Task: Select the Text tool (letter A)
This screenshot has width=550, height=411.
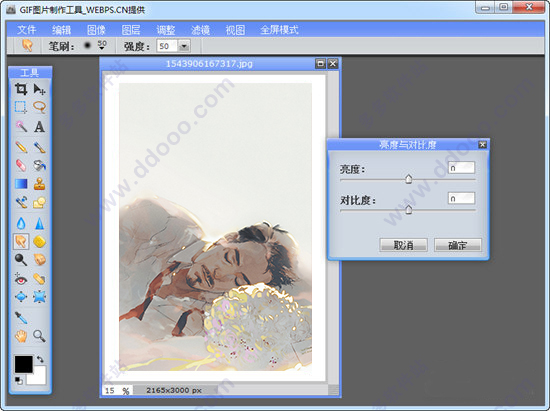Action: (39, 127)
